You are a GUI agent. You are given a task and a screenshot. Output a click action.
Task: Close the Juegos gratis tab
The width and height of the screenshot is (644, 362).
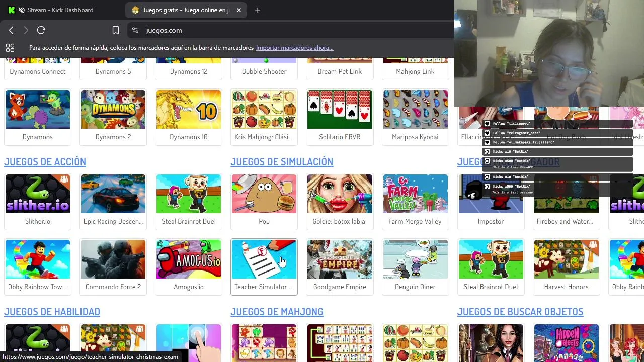point(239,10)
